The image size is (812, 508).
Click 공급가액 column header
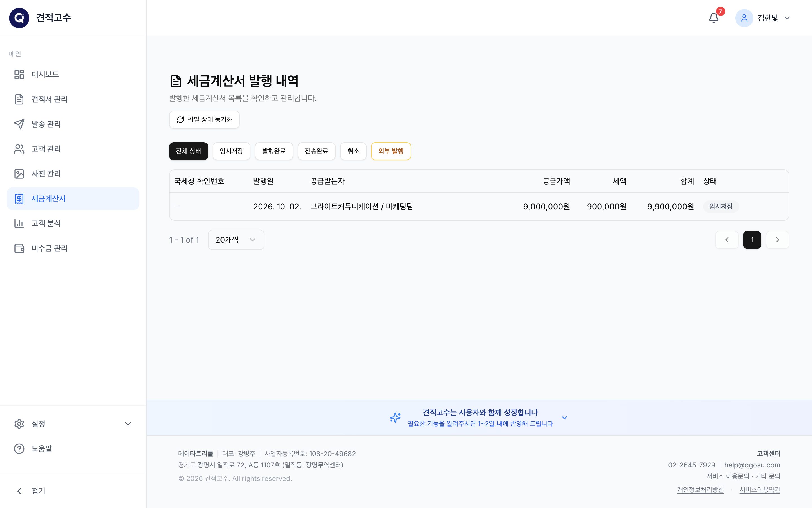point(556,181)
